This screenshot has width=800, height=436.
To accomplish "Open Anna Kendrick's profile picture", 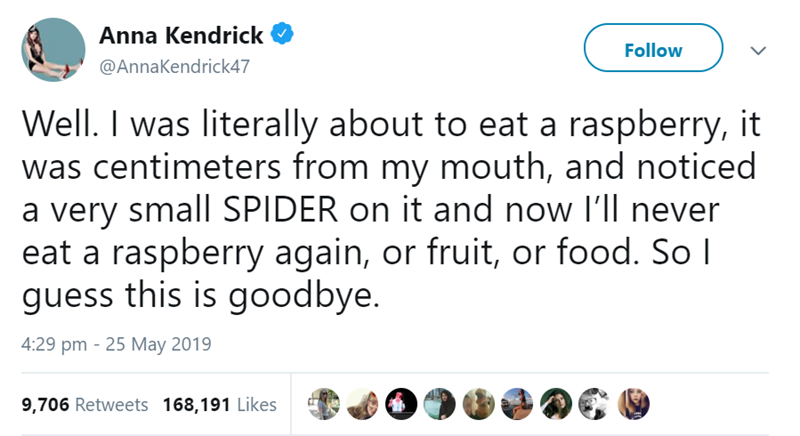I will tap(53, 49).
